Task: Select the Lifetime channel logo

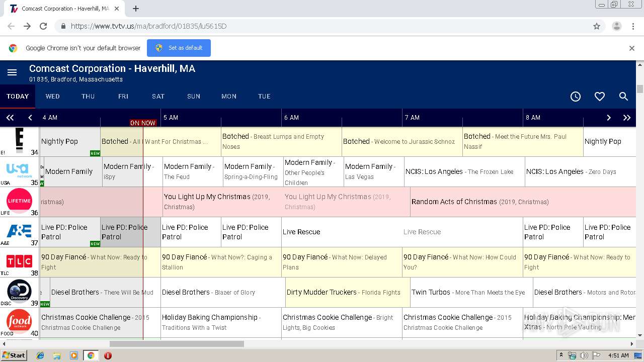Action: 19,200
